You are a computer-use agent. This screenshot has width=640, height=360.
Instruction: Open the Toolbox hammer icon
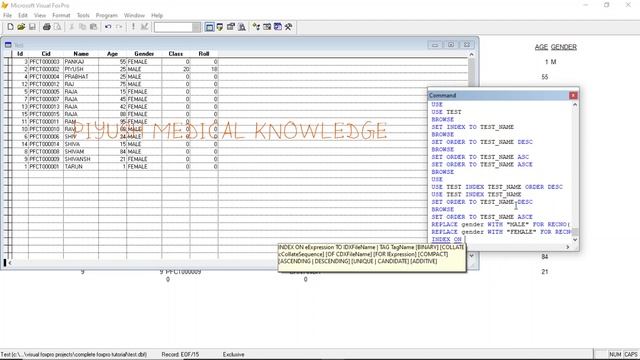pyautogui.click(x=289, y=27)
